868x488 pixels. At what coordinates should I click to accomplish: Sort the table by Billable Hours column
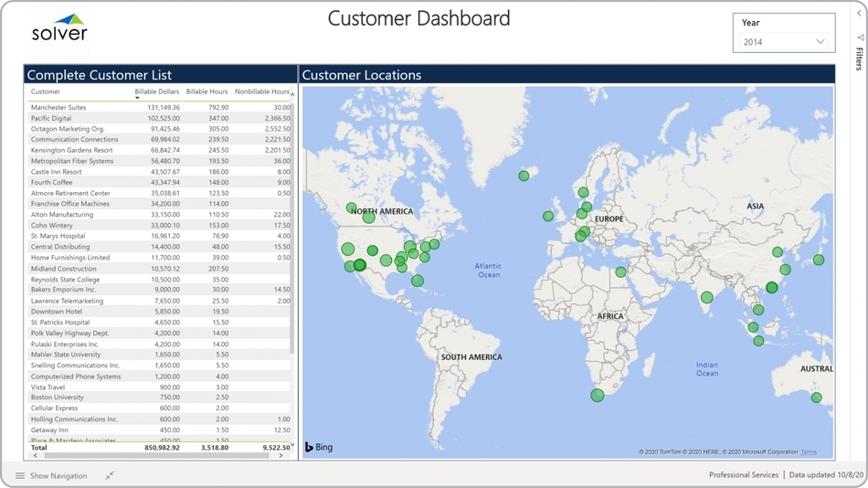206,91
